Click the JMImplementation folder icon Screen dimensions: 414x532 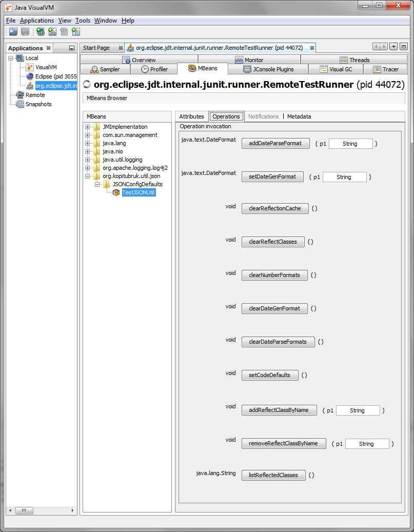[x=97, y=127]
